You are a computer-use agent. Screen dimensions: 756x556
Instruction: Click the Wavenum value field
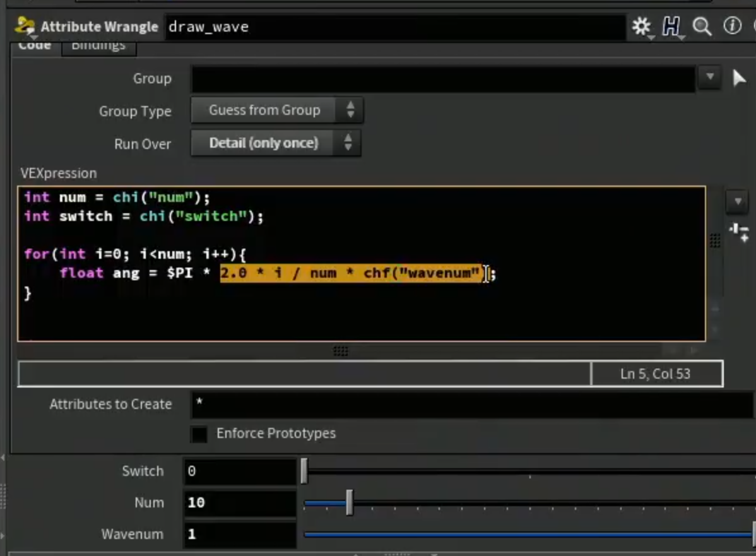click(x=240, y=535)
